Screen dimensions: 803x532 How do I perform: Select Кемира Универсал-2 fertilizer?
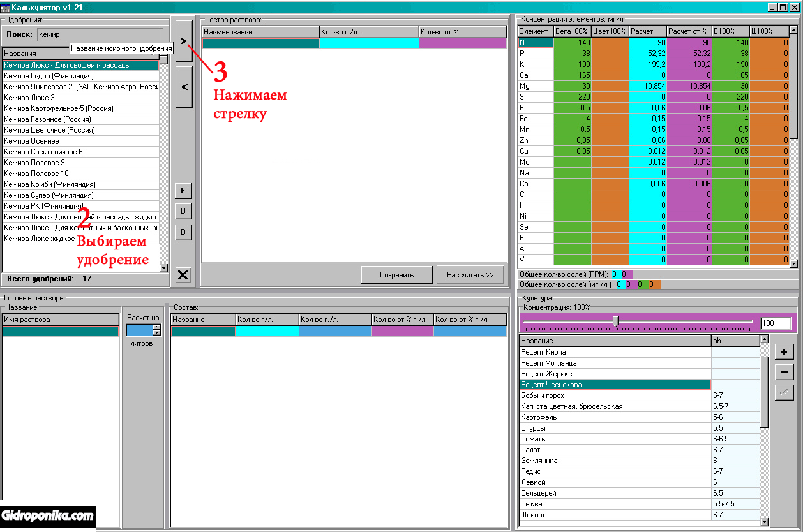coord(80,87)
